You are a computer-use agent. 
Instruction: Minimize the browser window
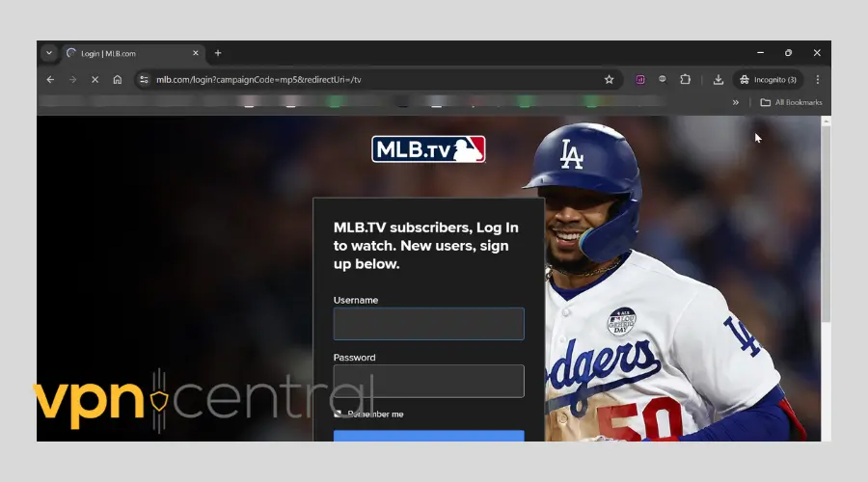[x=761, y=53]
